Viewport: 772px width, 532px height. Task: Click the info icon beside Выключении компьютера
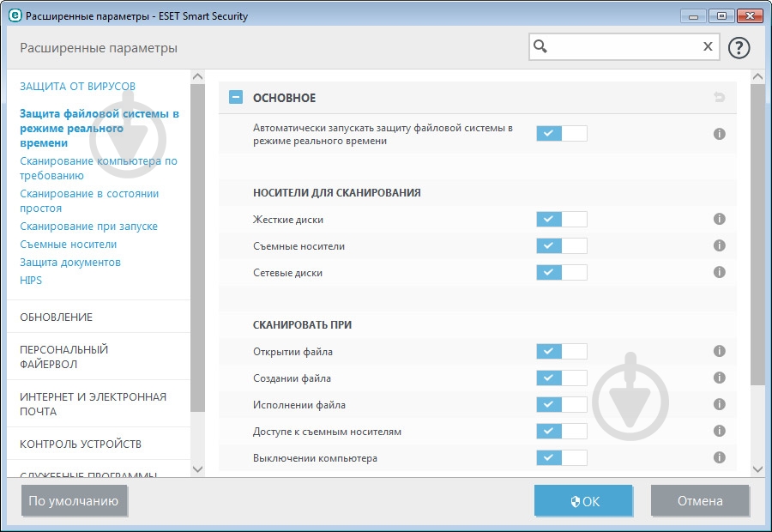(x=720, y=458)
